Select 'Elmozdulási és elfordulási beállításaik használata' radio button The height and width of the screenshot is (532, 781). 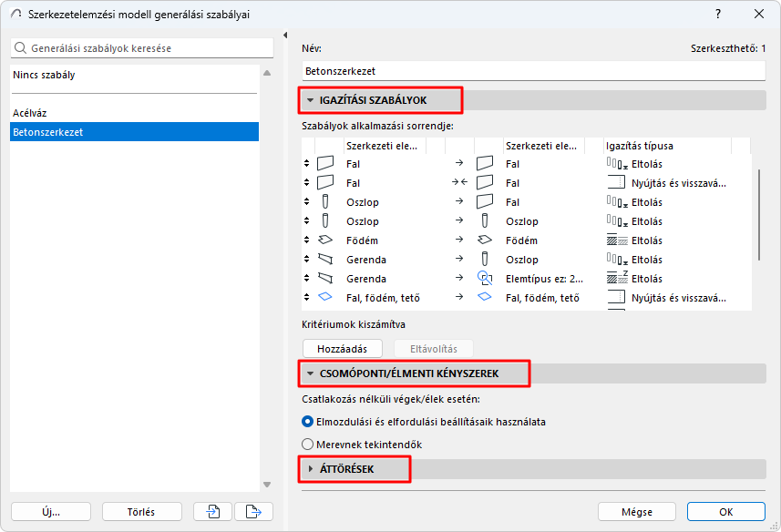tap(307, 422)
